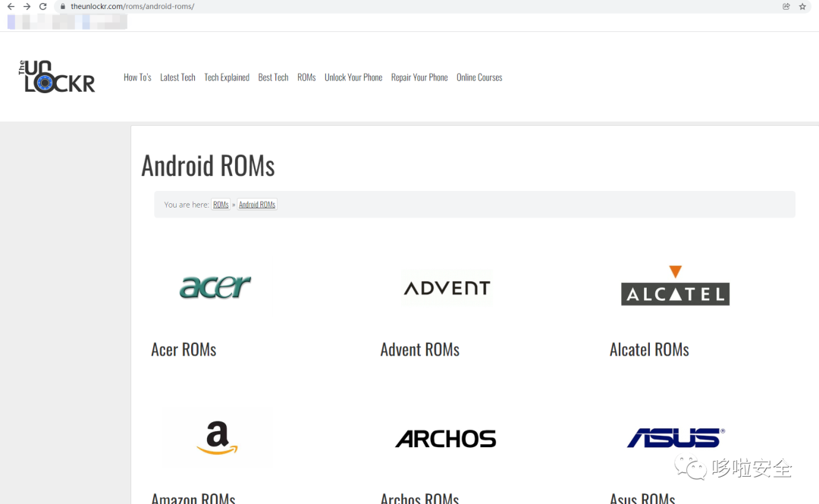
Task: Click the Android ROMs breadcrumb link
Action: (x=257, y=205)
